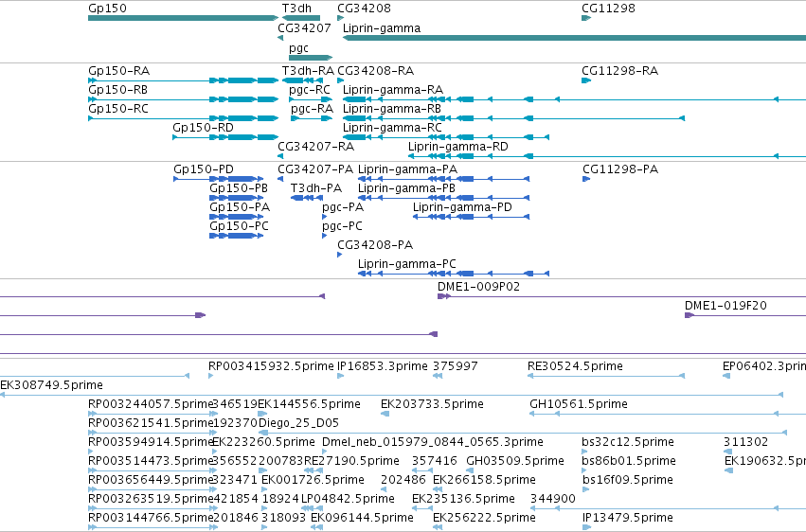
Task: Select EST GH10561.5prime
Action: point(579,404)
